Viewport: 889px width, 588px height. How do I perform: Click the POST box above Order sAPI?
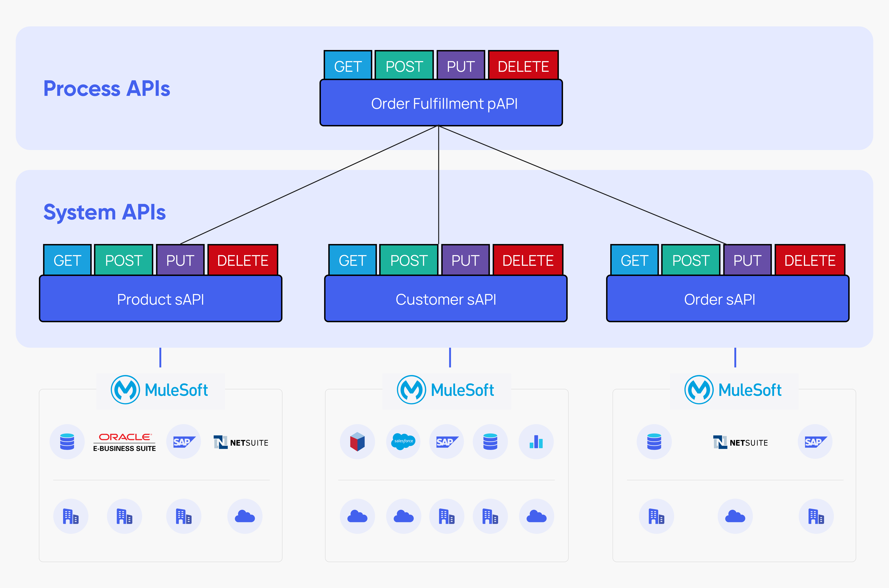pos(691,260)
